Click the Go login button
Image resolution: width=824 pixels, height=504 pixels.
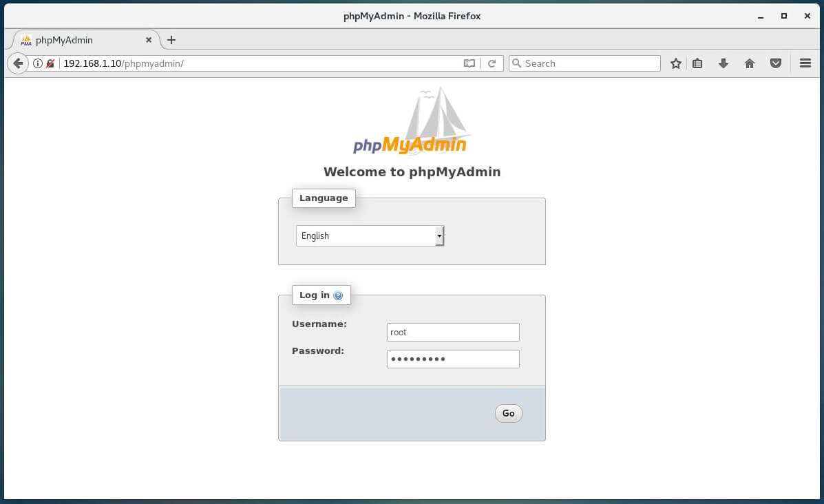[x=508, y=413]
